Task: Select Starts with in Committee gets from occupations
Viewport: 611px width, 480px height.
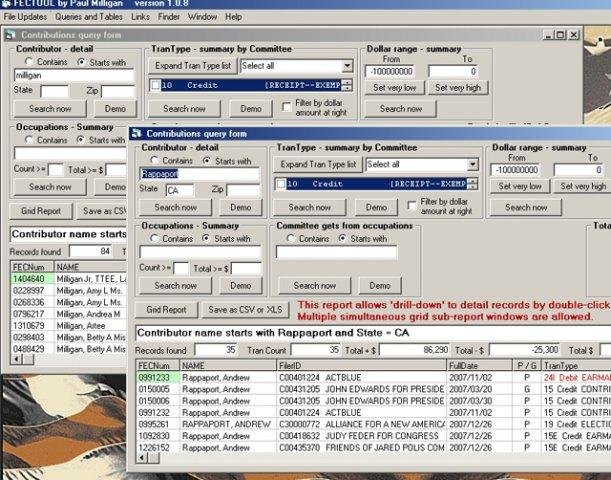Action: click(x=342, y=238)
